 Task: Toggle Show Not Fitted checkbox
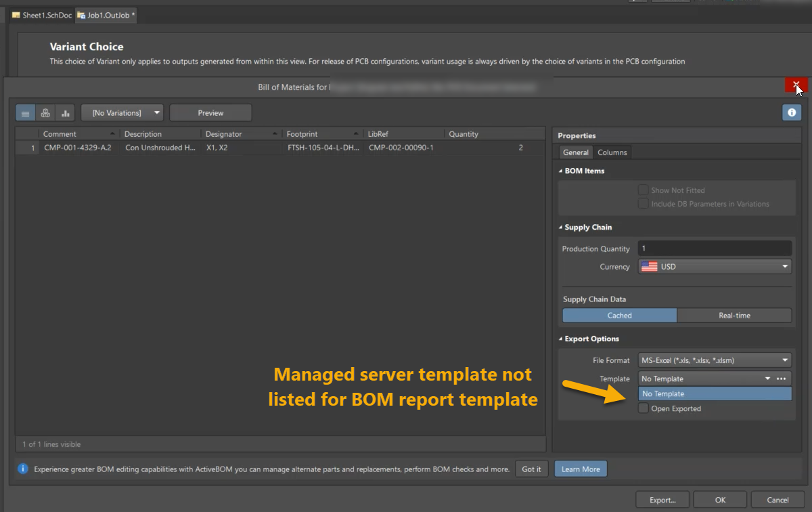643,190
